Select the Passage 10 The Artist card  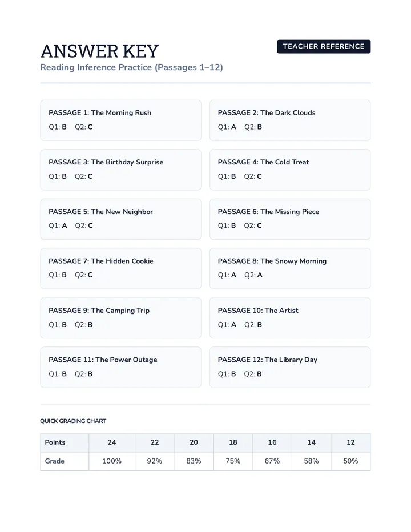[290, 318]
